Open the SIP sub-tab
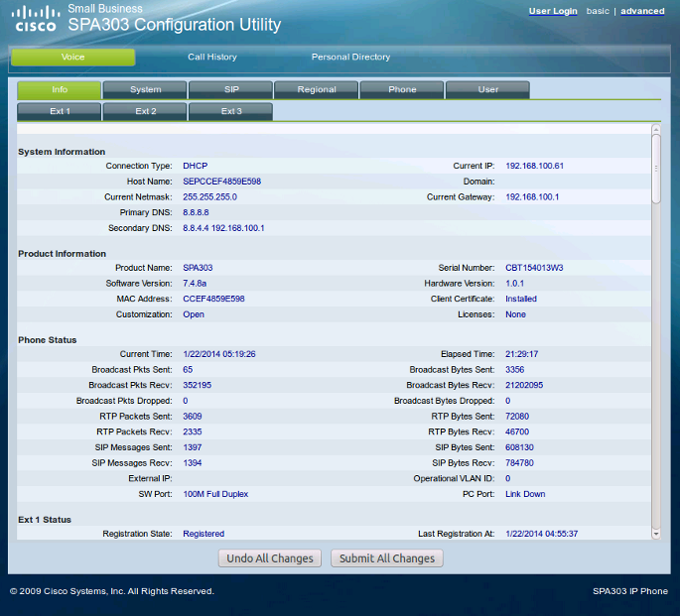The width and height of the screenshot is (680, 616). tap(231, 89)
